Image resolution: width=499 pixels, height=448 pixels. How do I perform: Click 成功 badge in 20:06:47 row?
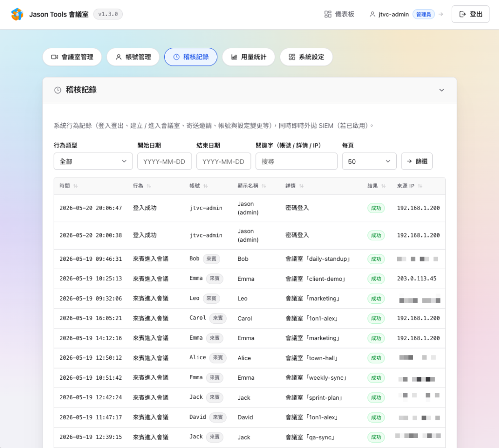(x=376, y=208)
